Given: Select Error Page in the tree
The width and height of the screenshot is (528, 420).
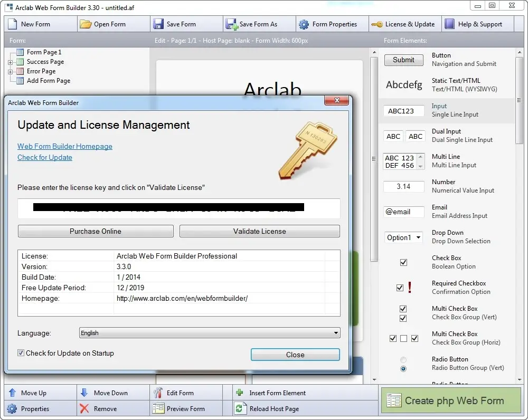Looking at the screenshot, I should tap(41, 71).
